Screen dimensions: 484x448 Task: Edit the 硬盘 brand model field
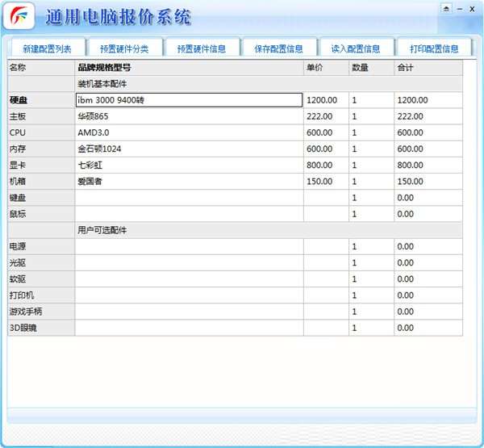[189, 100]
